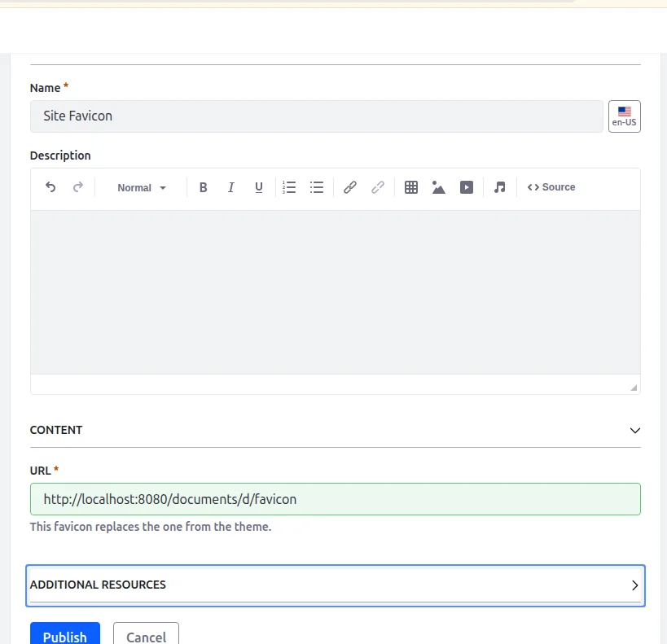Toggle bold formatting in Description editor
The image size is (667, 644).
204,187
